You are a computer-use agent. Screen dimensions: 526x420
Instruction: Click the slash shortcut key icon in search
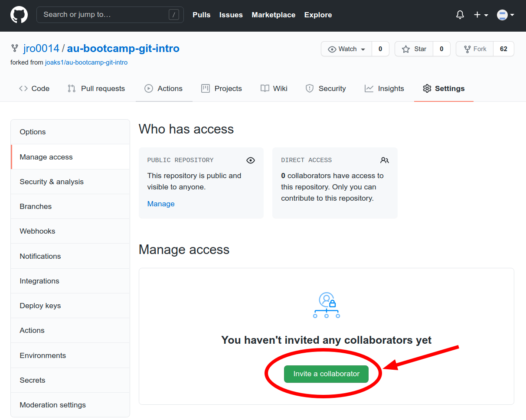click(x=173, y=15)
